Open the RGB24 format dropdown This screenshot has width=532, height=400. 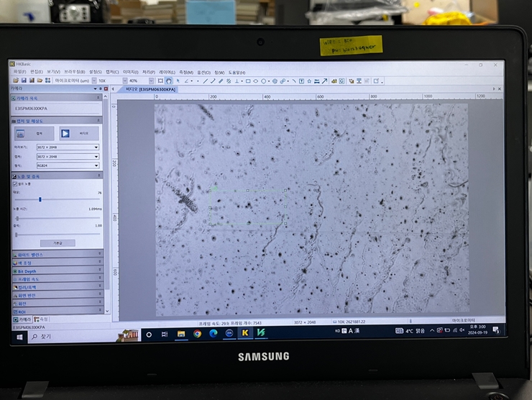[x=67, y=165]
